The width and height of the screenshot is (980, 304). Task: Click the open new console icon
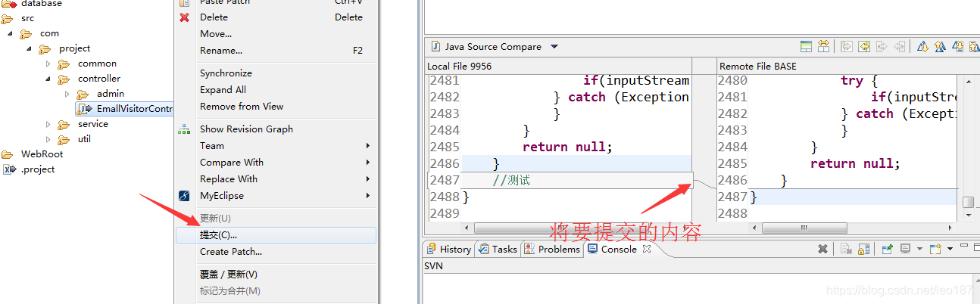pos(935,249)
